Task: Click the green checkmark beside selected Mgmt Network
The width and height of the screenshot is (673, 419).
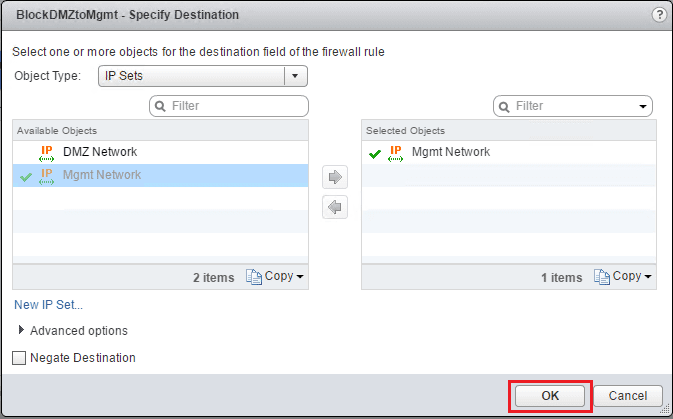Action: click(374, 153)
